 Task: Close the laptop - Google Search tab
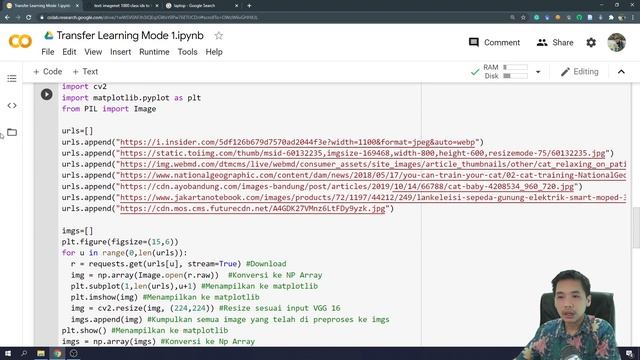(237, 6)
